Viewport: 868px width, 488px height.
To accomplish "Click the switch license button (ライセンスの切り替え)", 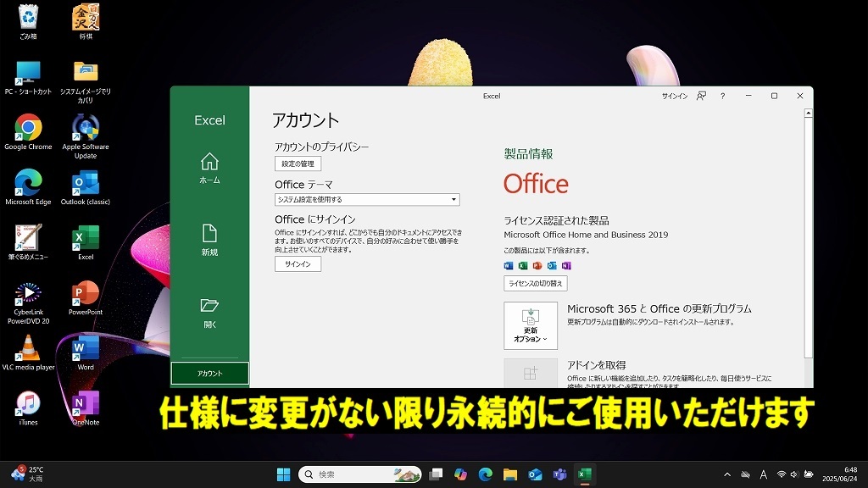I will [x=536, y=283].
